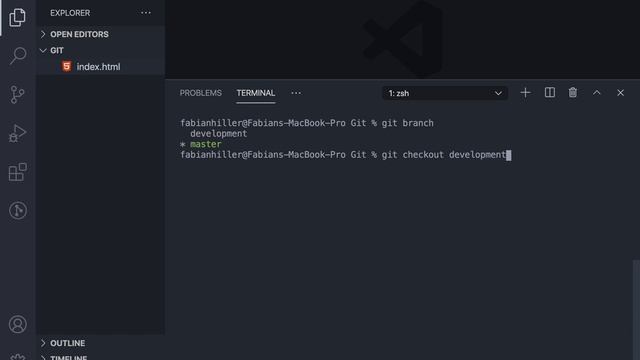Click the 'git checkout development' command line

click(x=345, y=155)
